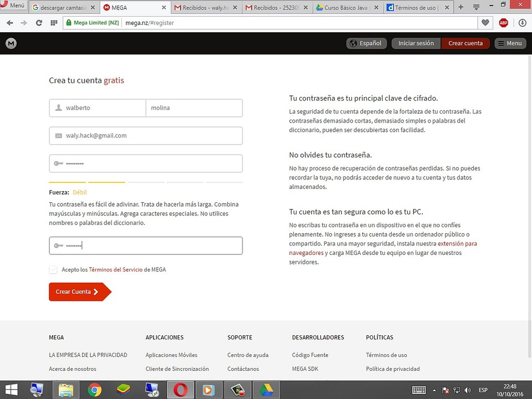The image size is (532, 399).
Task: Open Acerca de nosotros footer link
Action: coord(73,369)
